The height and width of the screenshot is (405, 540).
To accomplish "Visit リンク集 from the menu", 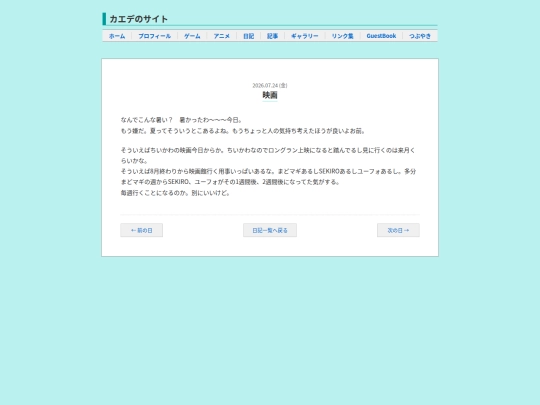I will tap(343, 36).
